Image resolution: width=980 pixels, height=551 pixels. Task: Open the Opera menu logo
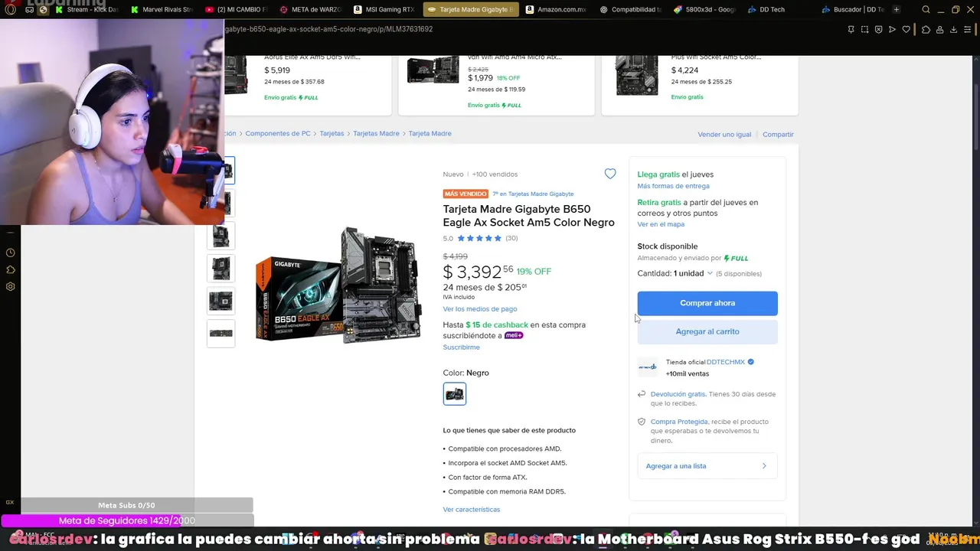(x=10, y=10)
